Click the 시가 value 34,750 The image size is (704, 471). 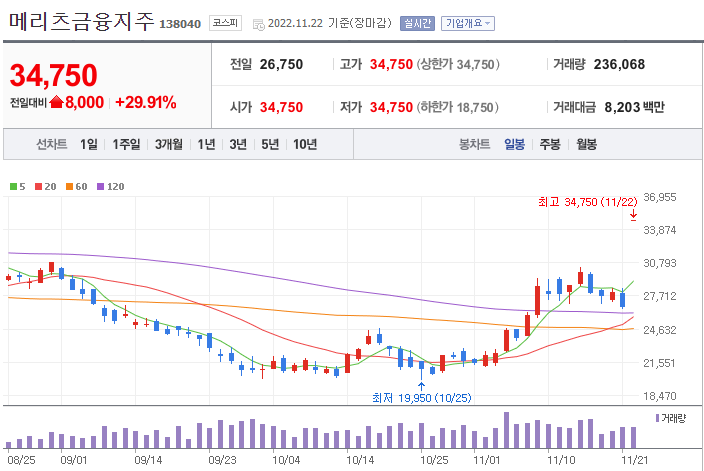[281, 107]
